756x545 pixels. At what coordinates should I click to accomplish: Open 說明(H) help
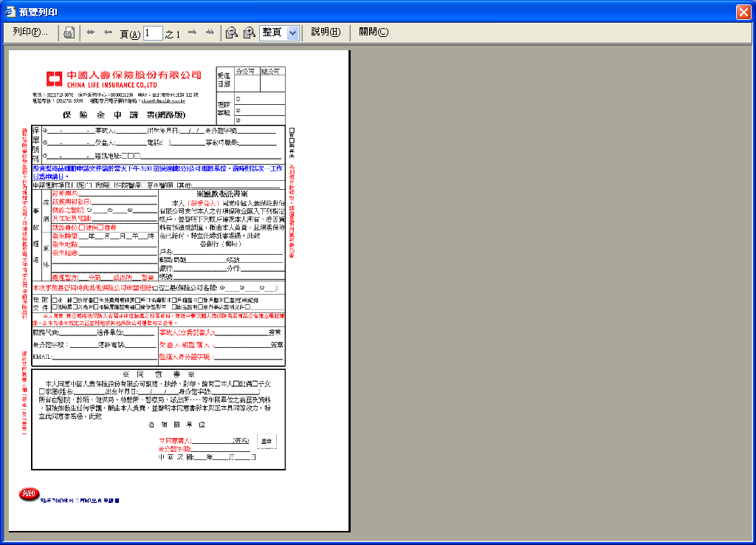pos(325,32)
